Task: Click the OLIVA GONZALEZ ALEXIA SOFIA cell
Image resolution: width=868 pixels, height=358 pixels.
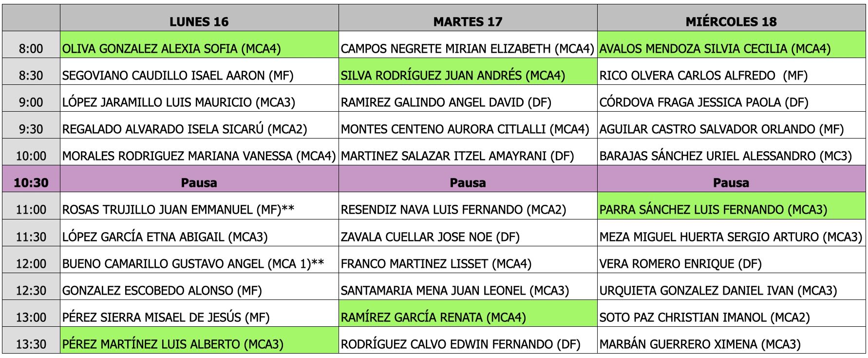Action: (x=199, y=48)
